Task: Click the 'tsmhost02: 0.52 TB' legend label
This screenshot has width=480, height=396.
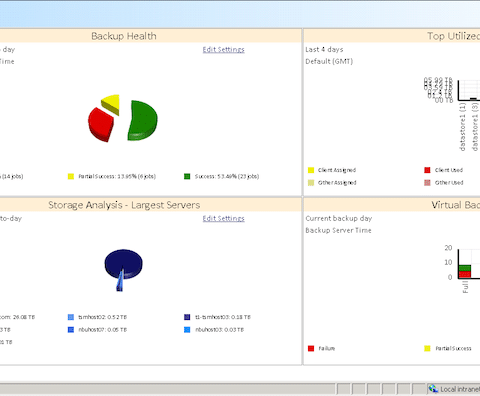Action: click(x=102, y=317)
